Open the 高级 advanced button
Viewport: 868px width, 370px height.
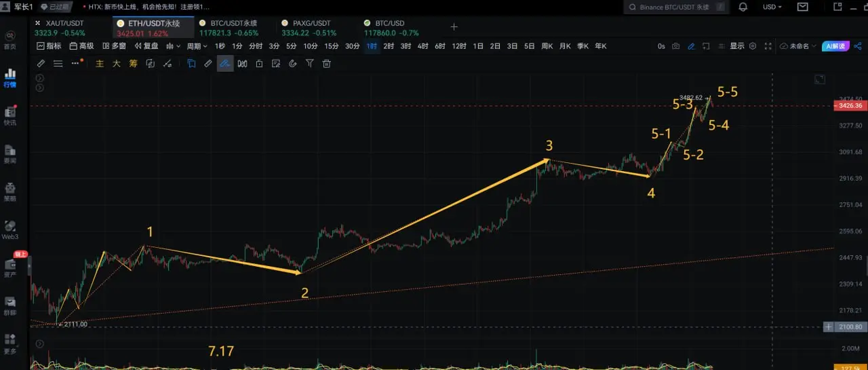click(x=81, y=46)
